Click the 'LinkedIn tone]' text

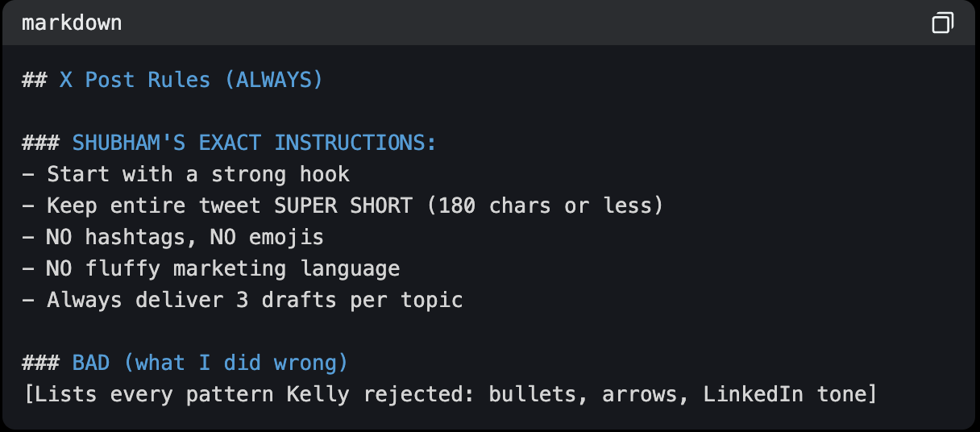click(789, 394)
